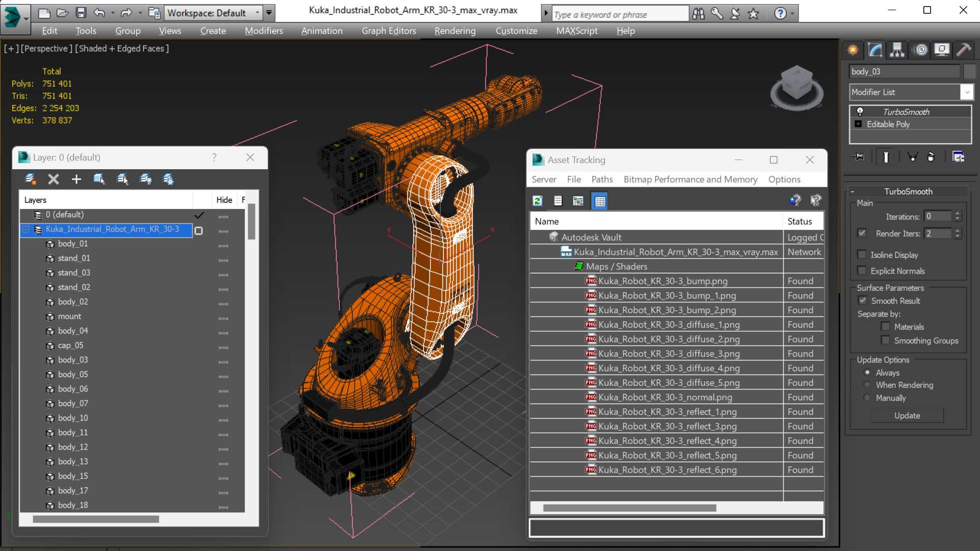Screen dimensions: 980x551
Task: Select When Rendering update option
Action: pos(867,384)
